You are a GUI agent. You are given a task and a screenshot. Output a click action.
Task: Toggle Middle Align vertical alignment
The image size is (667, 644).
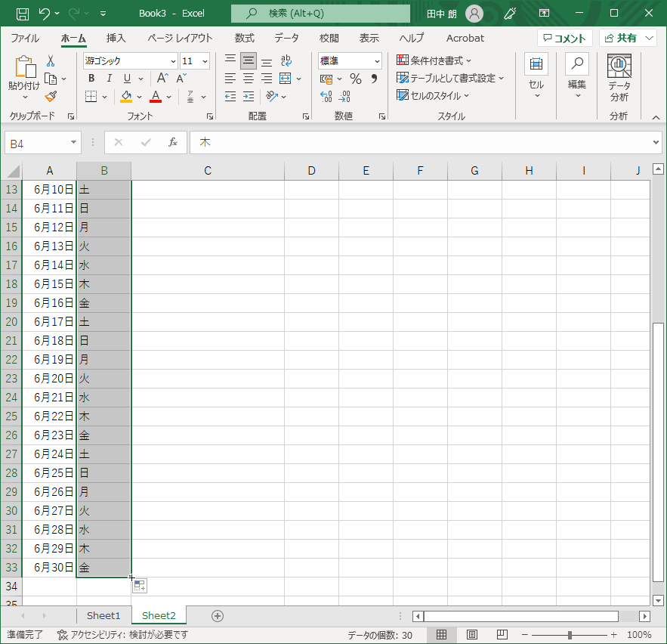[249, 60]
